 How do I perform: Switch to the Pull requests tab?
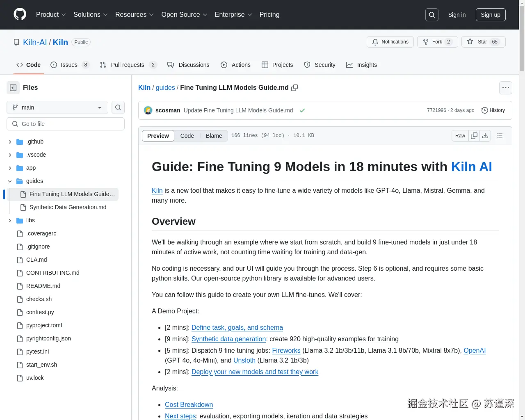(128, 65)
